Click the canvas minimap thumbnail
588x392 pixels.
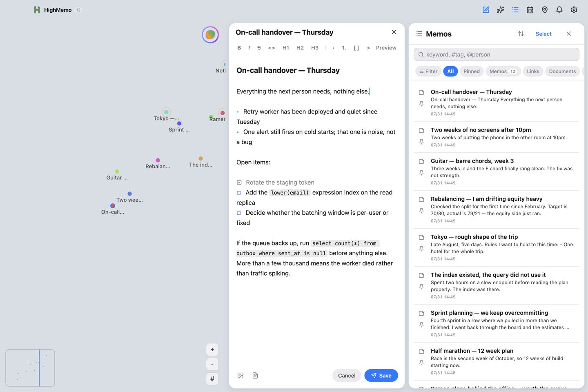(30, 368)
